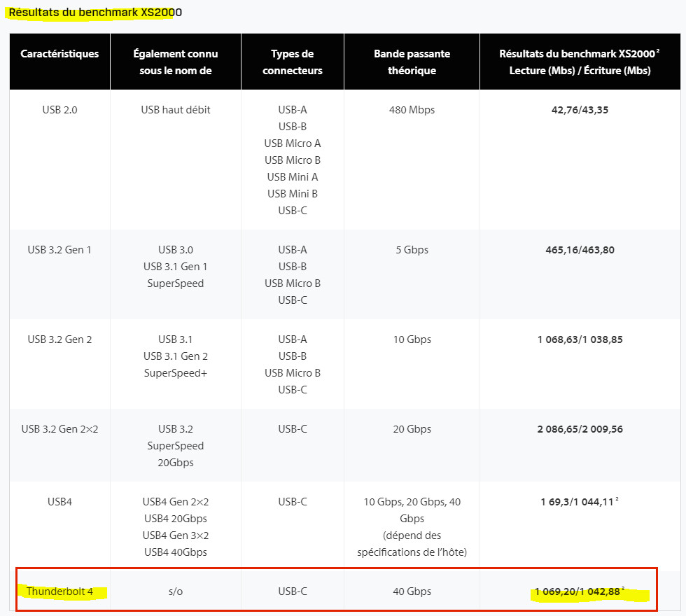Click the "20Gbps" alias under SuperSpeed
This screenshot has width=686, height=616.
tap(176, 463)
